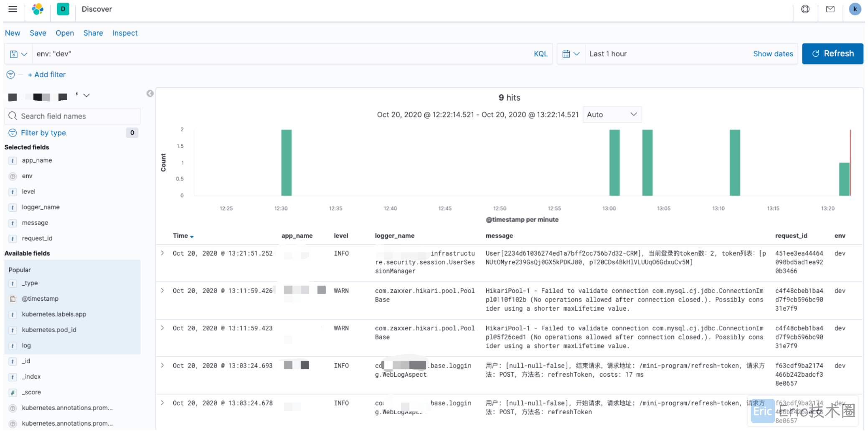Click the message column header
Viewport: 868px width, 436px height.
[499, 236]
